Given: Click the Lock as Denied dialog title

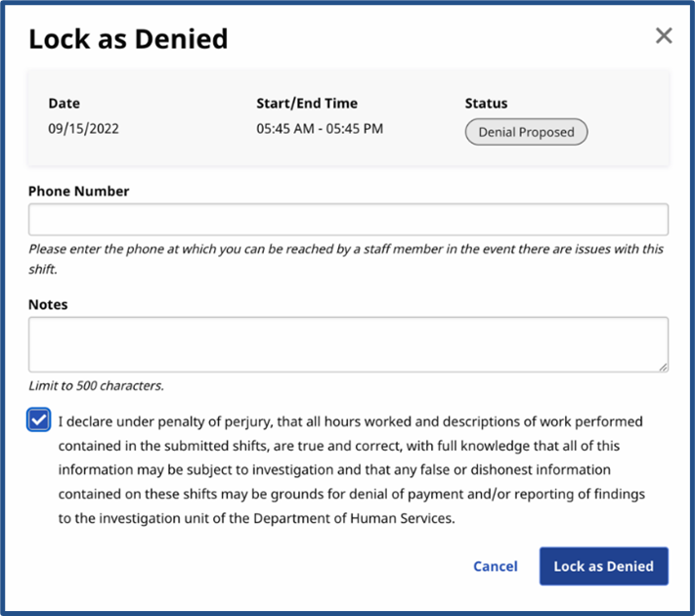Looking at the screenshot, I should click(x=128, y=39).
